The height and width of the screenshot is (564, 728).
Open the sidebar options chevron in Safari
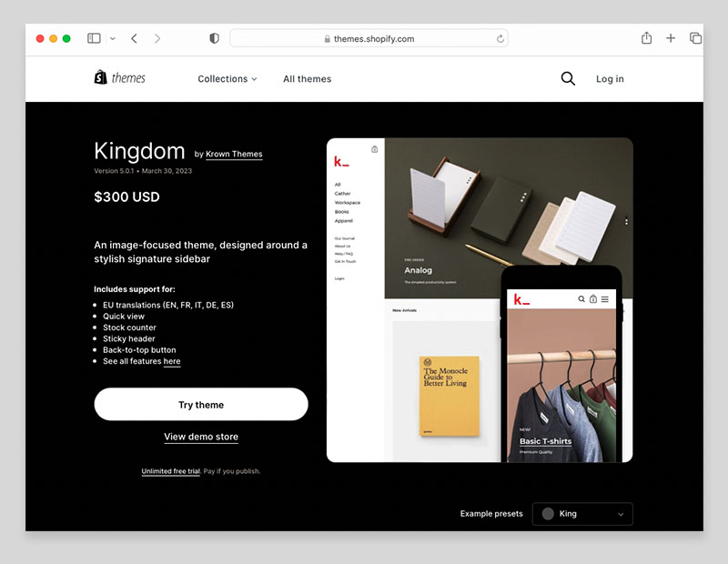pyautogui.click(x=112, y=39)
